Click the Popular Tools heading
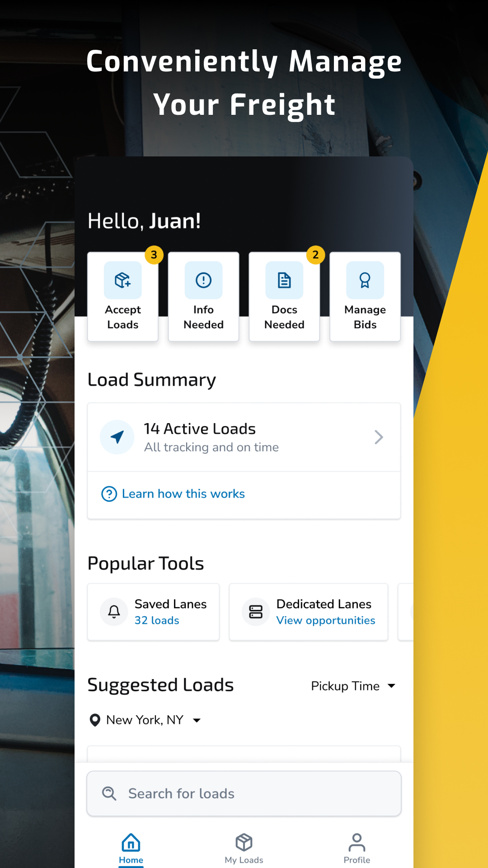Screen dimensions: 488x868 pos(145,563)
